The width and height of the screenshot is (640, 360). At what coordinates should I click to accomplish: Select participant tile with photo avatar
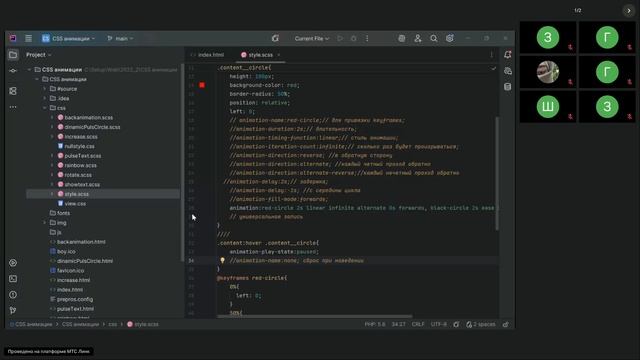pyautogui.click(x=548, y=72)
